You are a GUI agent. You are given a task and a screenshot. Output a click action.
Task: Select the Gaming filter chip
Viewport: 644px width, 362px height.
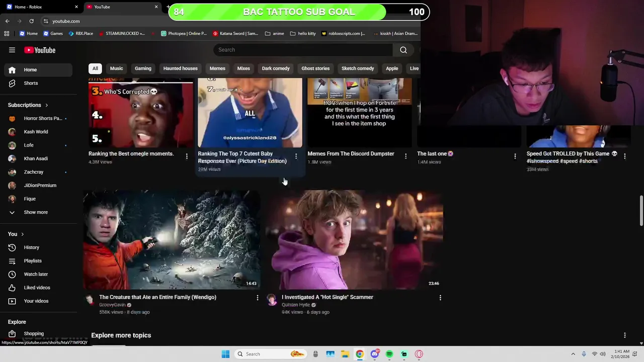coord(143,68)
